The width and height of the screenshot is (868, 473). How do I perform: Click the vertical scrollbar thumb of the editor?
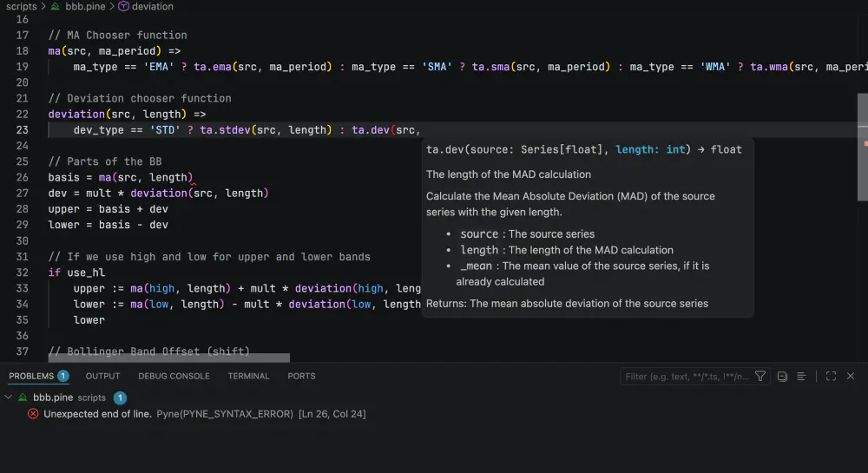(863, 147)
